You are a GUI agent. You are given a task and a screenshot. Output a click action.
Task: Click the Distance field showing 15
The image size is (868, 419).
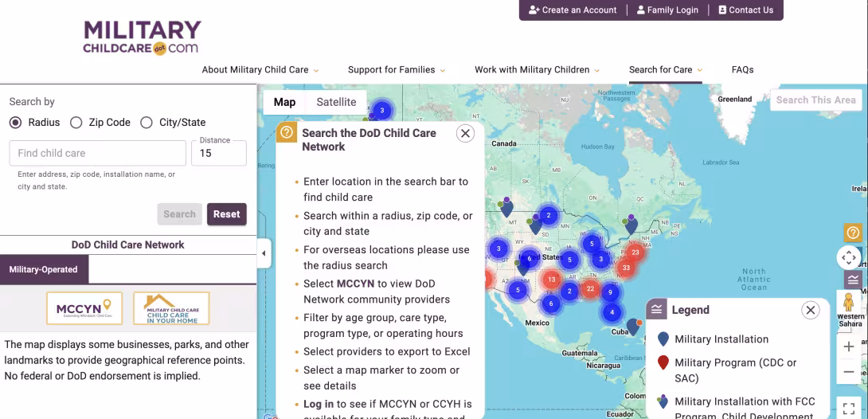(219, 153)
